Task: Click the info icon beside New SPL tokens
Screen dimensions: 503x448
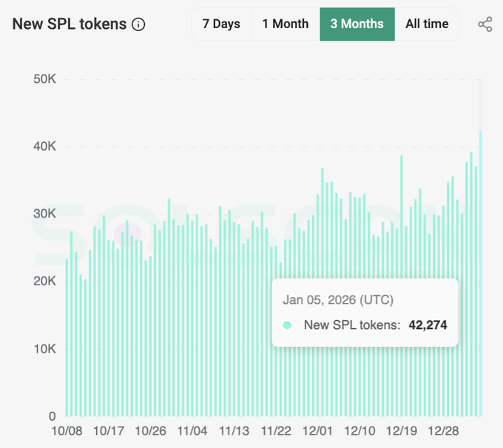Action: coord(138,24)
